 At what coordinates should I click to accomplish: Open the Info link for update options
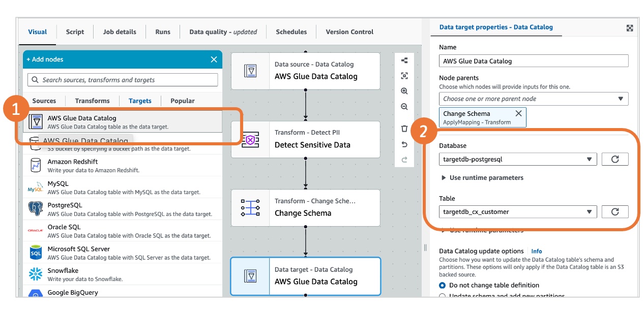tap(536, 251)
